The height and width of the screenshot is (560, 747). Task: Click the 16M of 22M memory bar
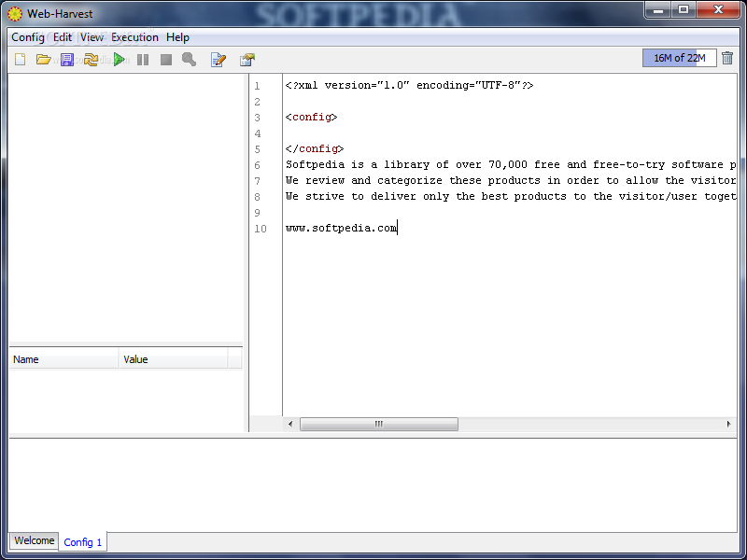[680, 58]
